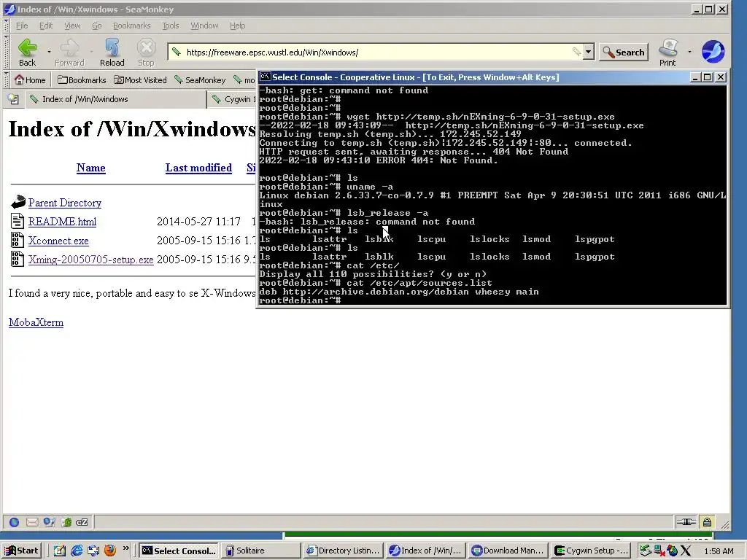The height and width of the screenshot is (560, 747).
Task: Click the site identity icon in URL bar
Action: 177,52
